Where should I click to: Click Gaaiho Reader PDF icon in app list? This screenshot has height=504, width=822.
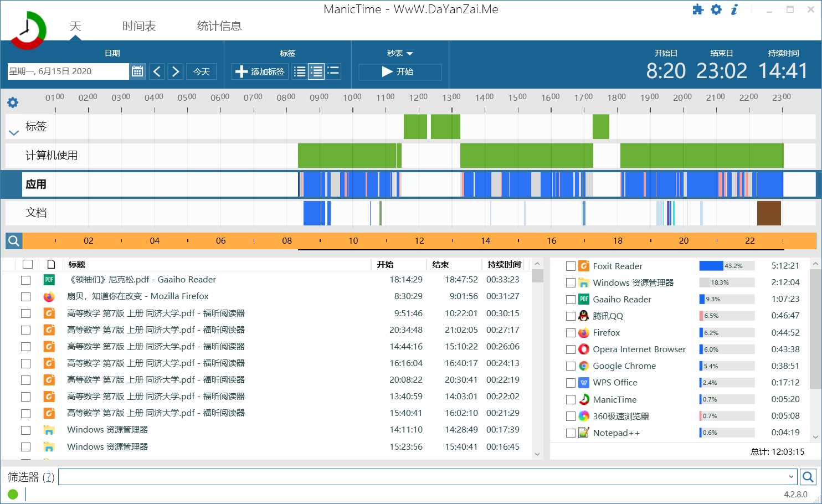[x=584, y=299]
